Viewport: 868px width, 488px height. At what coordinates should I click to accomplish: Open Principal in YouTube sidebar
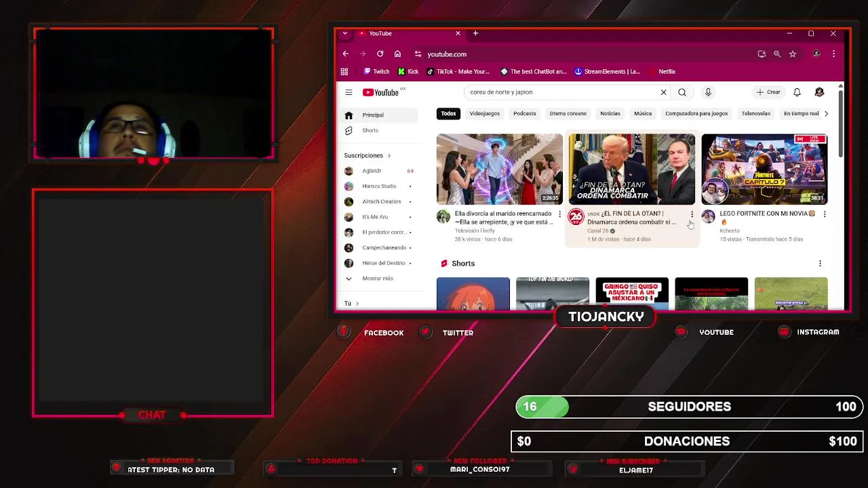click(379, 115)
